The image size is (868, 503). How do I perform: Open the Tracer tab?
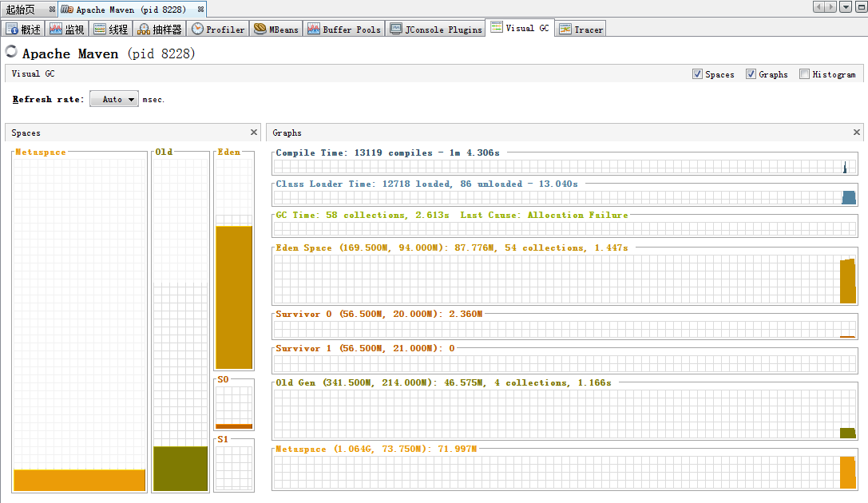click(x=581, y=30)
